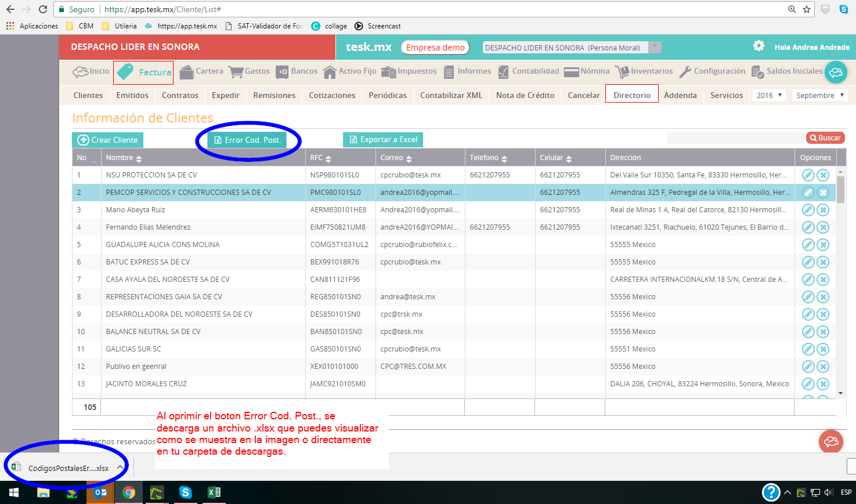
Task: Select row PEMCOP SERVICIOS Y CONSTRUCCIONES SA DE CV
Action: [x=454, y=193]
